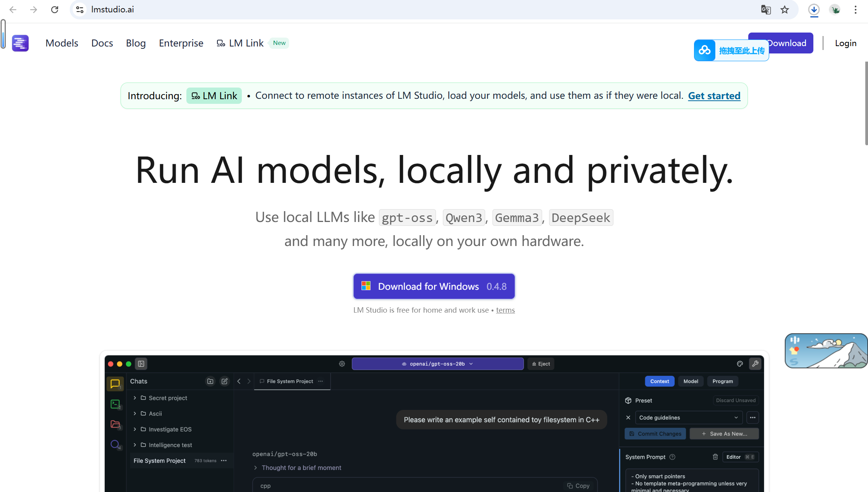Open the Enterprise page
Screen dimensions: 868x492
point(181,43)
